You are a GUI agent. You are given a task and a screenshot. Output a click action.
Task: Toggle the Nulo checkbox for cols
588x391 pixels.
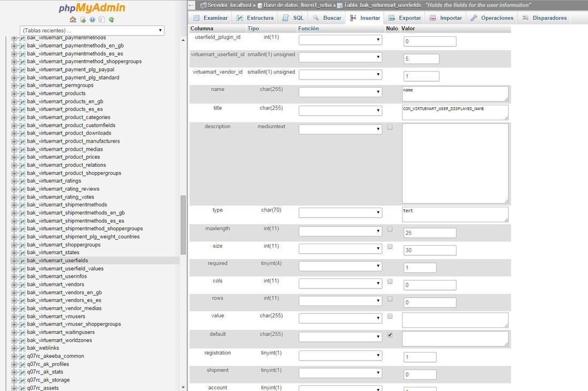point(390,281)
